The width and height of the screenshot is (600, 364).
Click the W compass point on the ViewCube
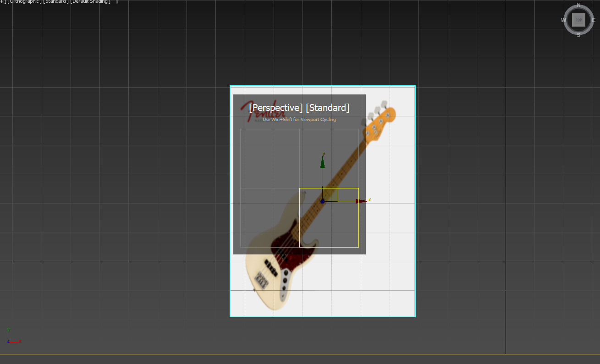point(563,20)
